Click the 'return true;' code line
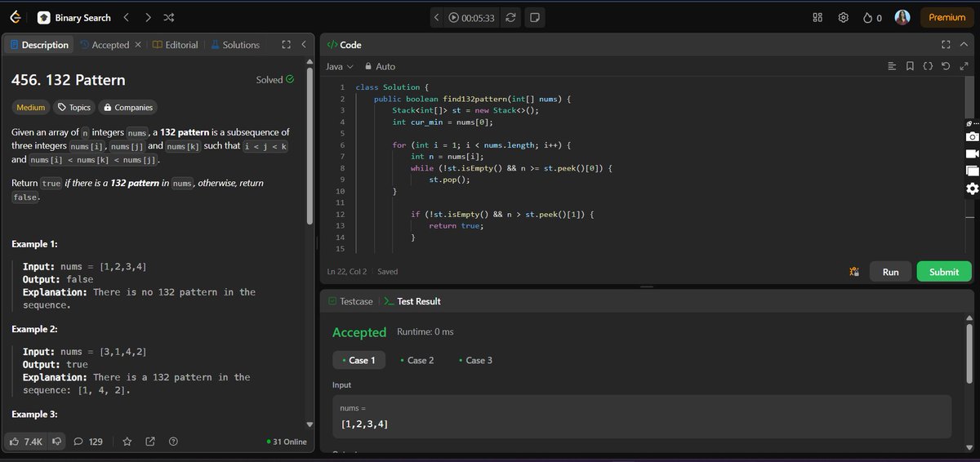The image size is (980, 462). click(x=456, y=225)
